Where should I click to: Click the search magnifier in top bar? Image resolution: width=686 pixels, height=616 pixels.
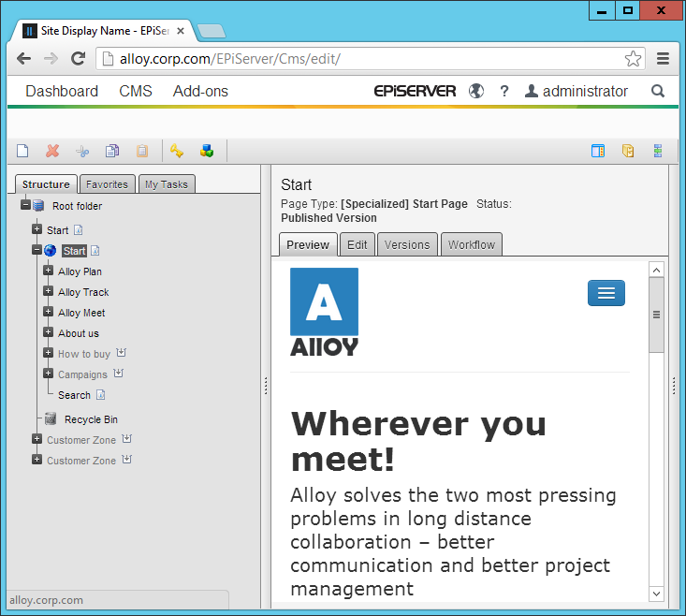(x=658, y=91)
